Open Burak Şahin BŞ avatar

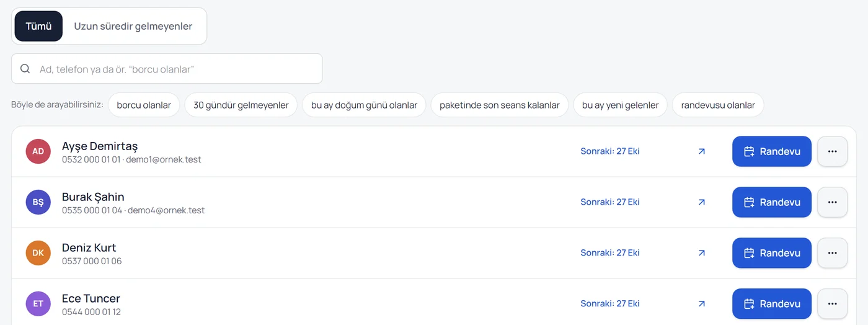pos(38,202)
